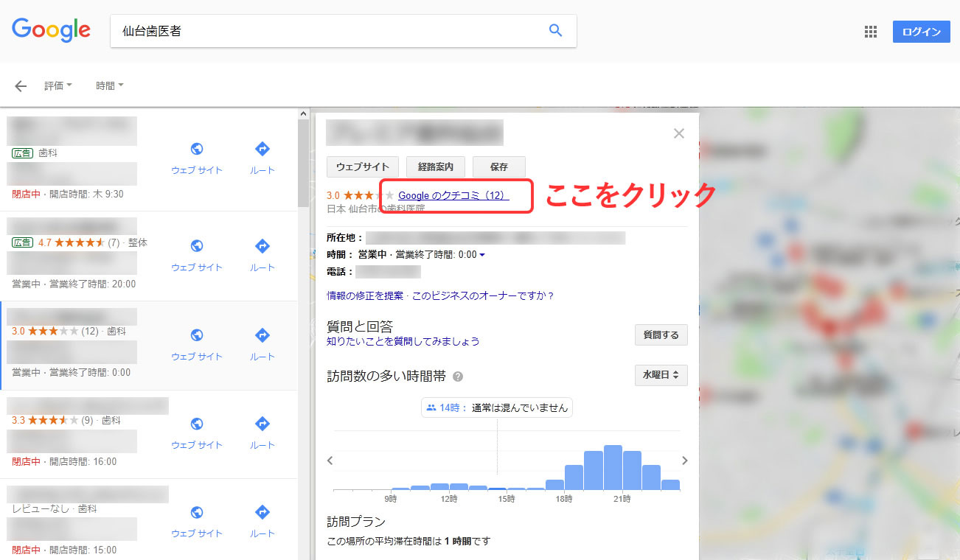Click the 質問する button

tap(661, 335)
